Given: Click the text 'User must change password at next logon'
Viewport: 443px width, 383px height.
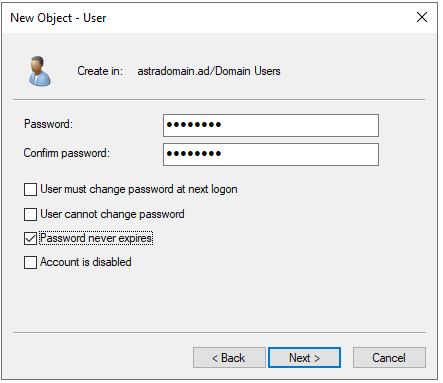Looking at the screenshot, I should click(x=139, y=189).
